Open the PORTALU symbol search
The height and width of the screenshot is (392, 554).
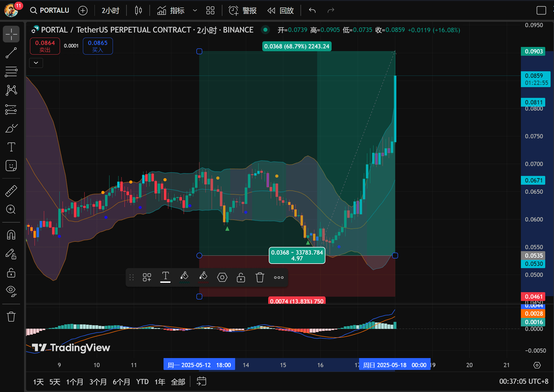coord(50,10)
